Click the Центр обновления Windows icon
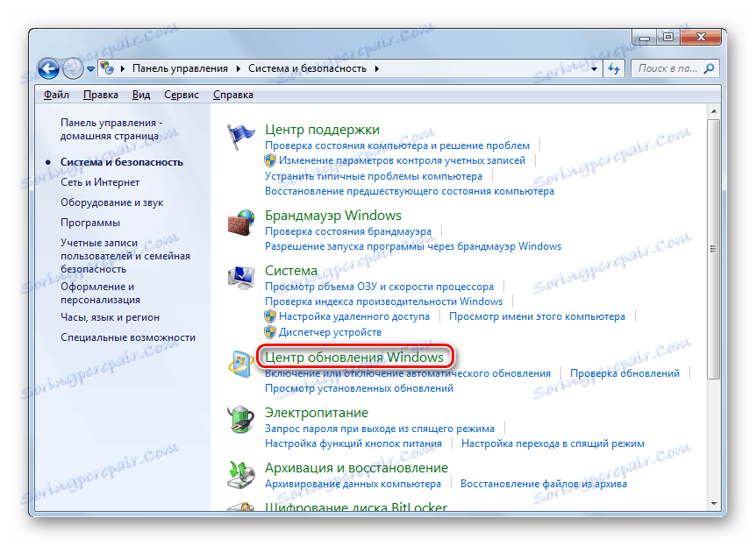Image resolution: width=756 pixels, height=546 pixels. click(240, 365)
